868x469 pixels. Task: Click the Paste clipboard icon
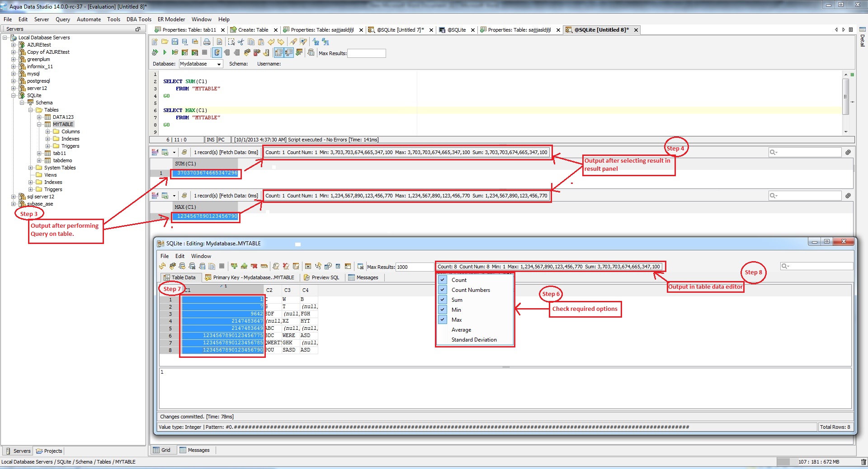point(261,42)
